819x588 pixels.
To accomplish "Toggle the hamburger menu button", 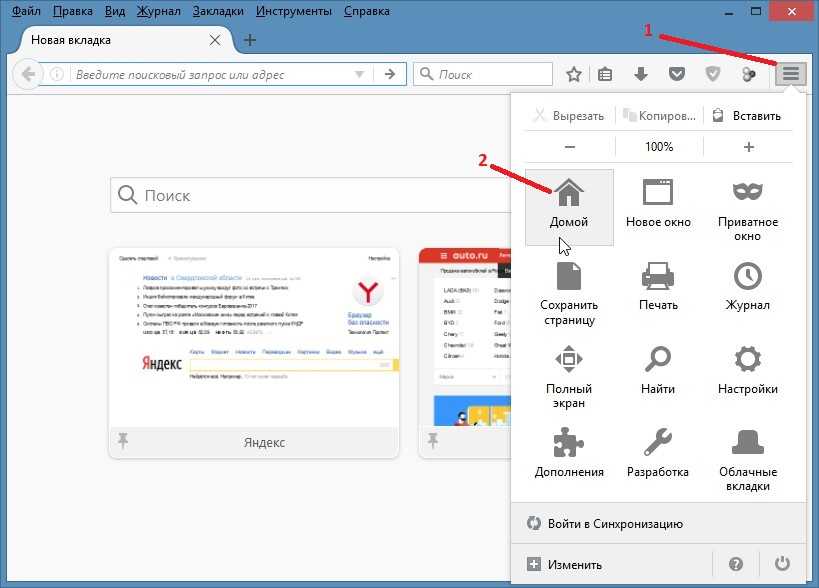I will pos(791,74).
